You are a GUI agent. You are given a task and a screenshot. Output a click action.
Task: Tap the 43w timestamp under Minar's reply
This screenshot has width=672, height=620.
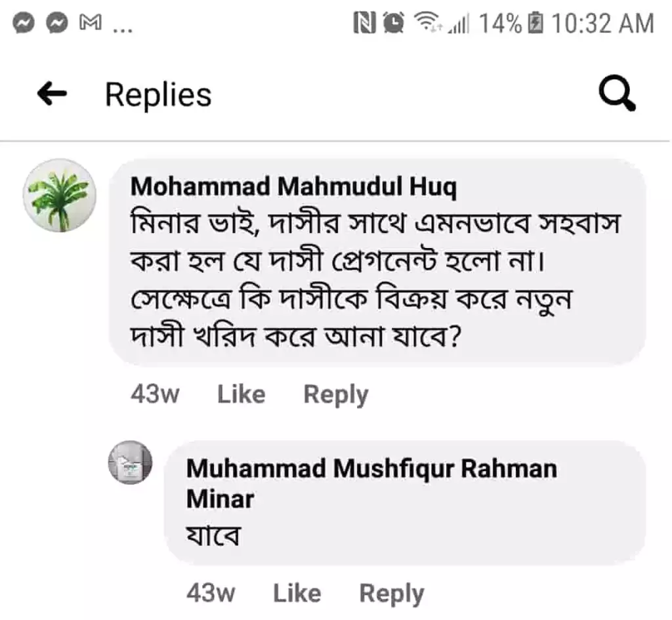pyautogui.click(x=211, y=593)
